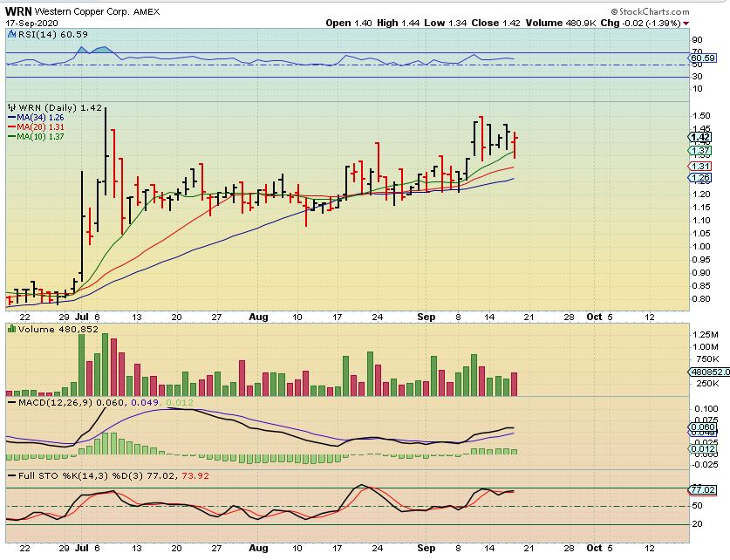730x560 pixels.
Task: Click the WRN ticker symbol in the header
Action: click(x=18, y=11)
